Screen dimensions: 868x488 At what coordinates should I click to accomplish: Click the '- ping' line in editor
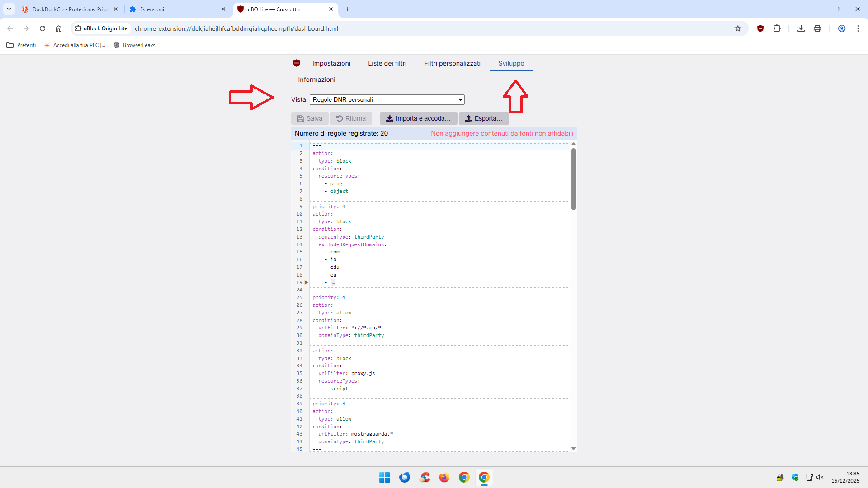coord(333,183)
